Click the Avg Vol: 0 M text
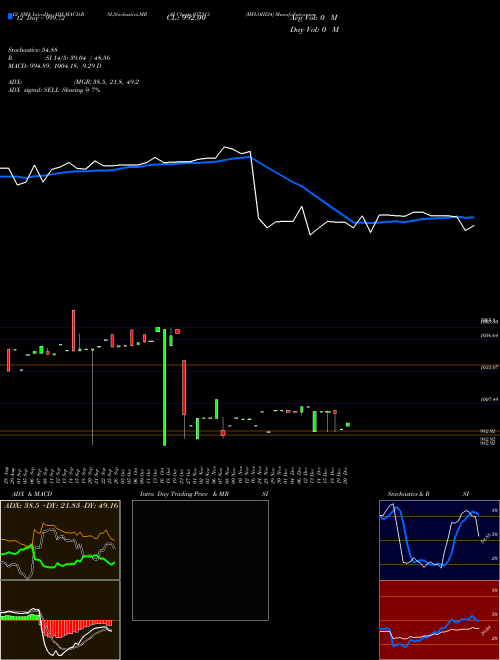This screenshot has width=500, height=660. (314, 18)
